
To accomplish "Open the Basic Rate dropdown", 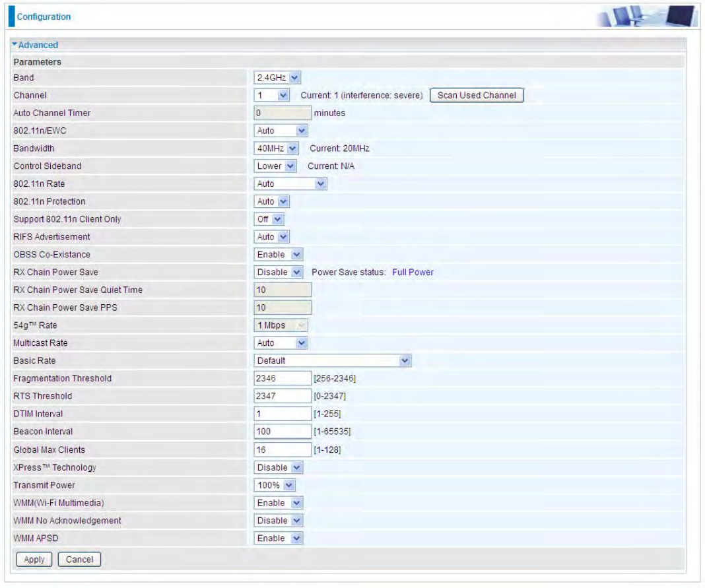I will coord(332,360).
